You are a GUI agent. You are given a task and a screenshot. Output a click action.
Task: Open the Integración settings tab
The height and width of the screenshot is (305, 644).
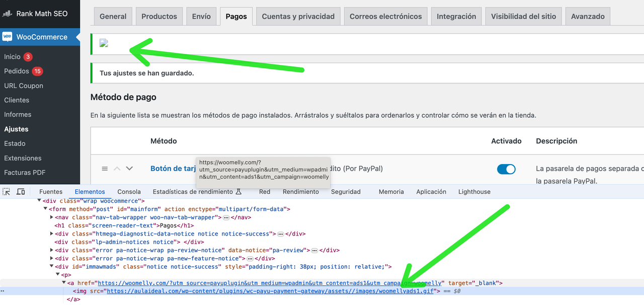[x=456, y=16]
